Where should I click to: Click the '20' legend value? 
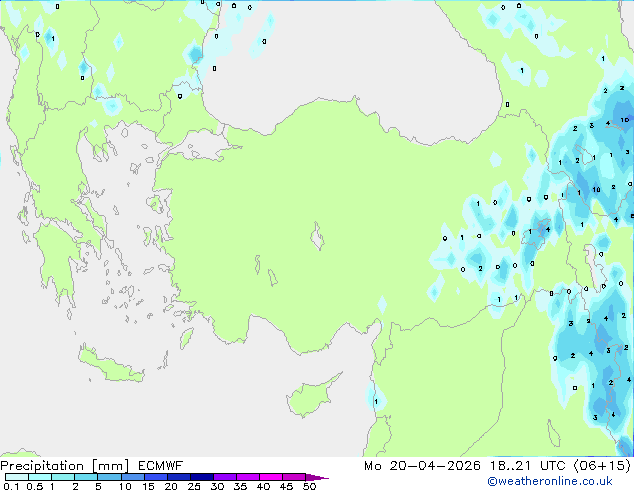coord(171,486)
